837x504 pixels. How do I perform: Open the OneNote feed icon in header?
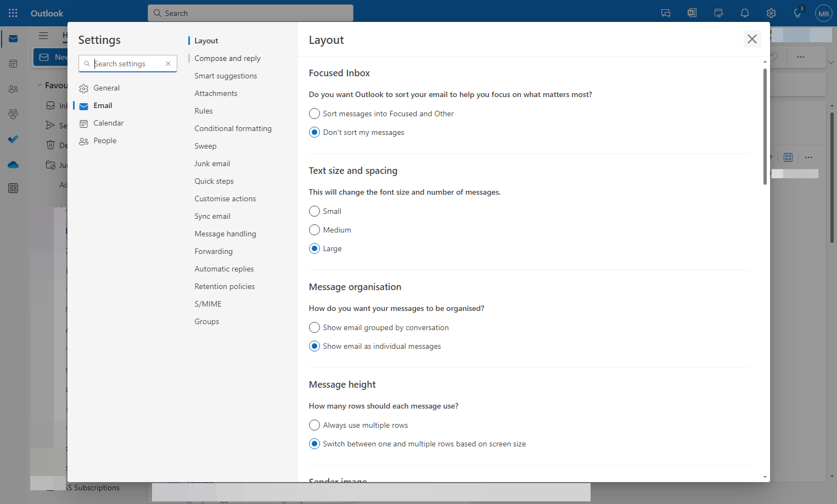tap(692, 13)
